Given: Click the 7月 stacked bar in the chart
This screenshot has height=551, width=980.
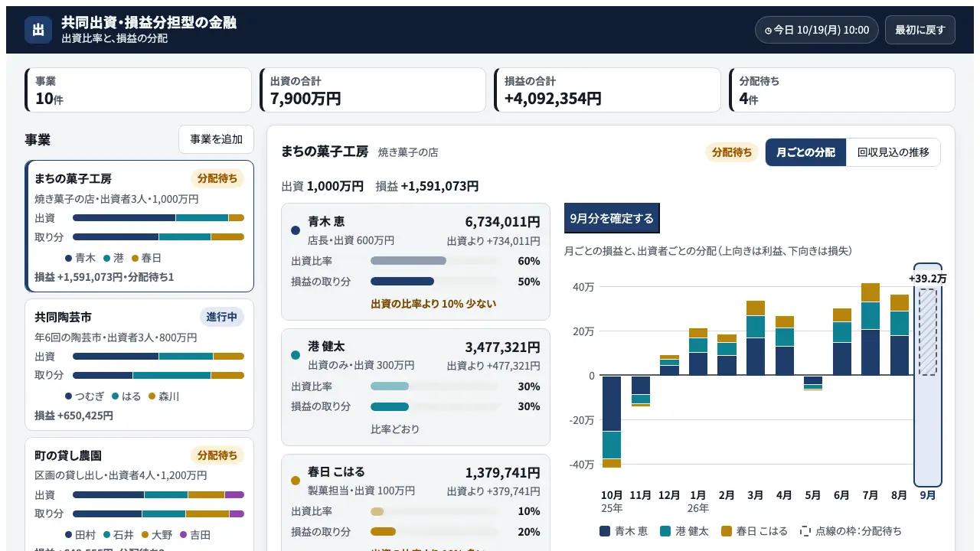Looking at the screenshot, I should coord(871,329).
